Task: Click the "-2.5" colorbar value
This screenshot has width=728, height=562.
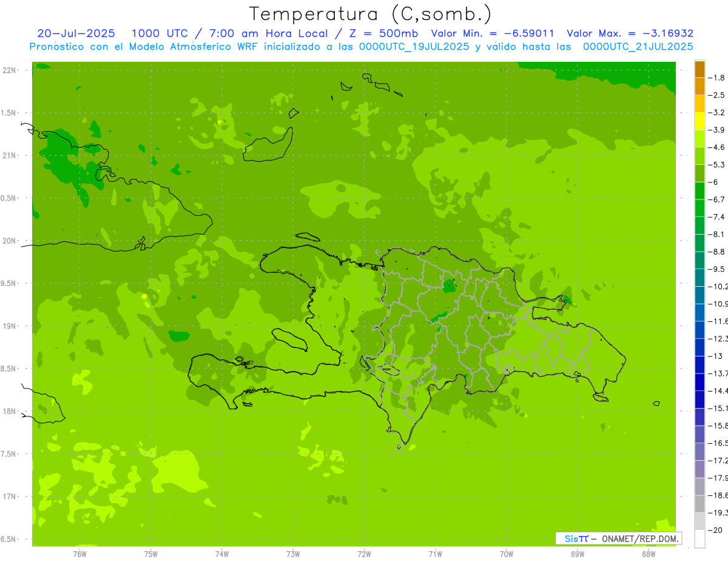Action: tap(716, 95)
